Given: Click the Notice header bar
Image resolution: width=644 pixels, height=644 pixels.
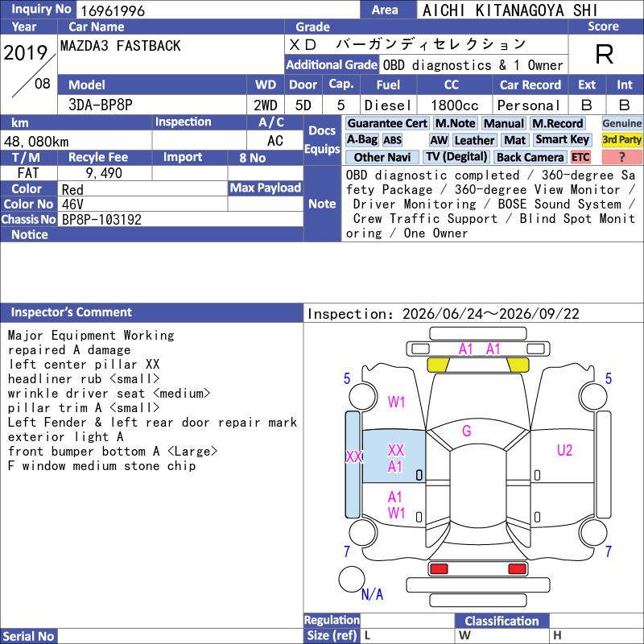Looking at the screenshot, I should (x=151, y=234).
